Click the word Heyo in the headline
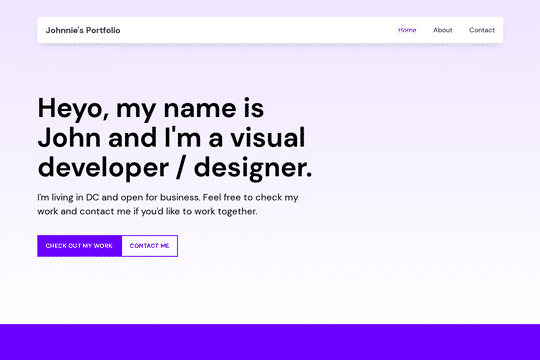Image resolution: width=540 pixels, height=360 pixels. pyautogui.click(x=74, y=108)
